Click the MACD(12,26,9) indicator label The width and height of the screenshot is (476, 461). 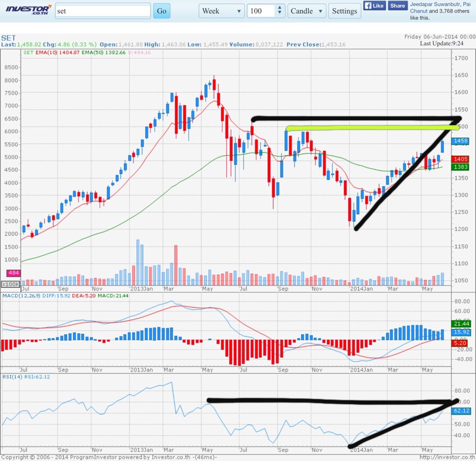[21, 296]
